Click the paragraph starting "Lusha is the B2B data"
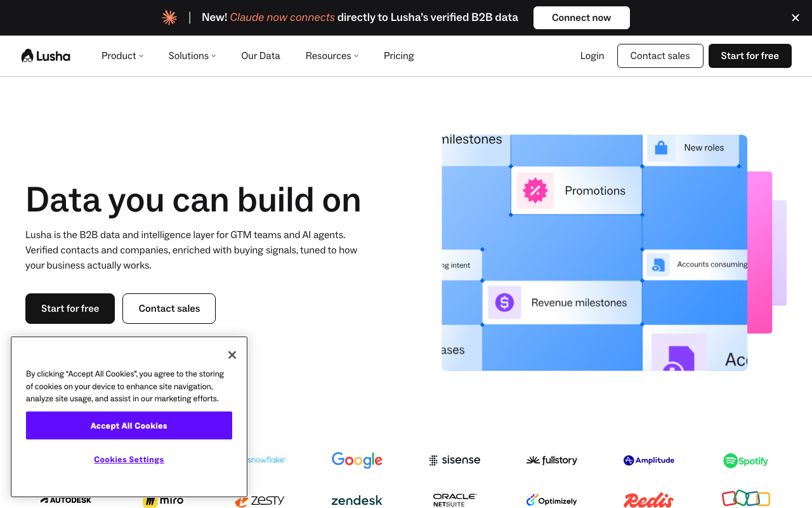The height and width of the screenshot is (508, 812). [192, 250]
